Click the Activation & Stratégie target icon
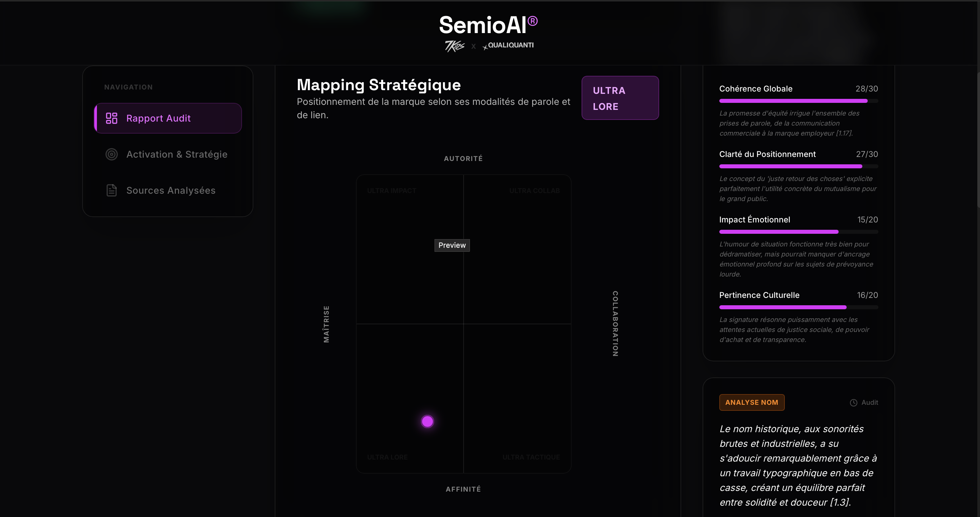Viewport: 980px width, 517px height. [111, 154]
